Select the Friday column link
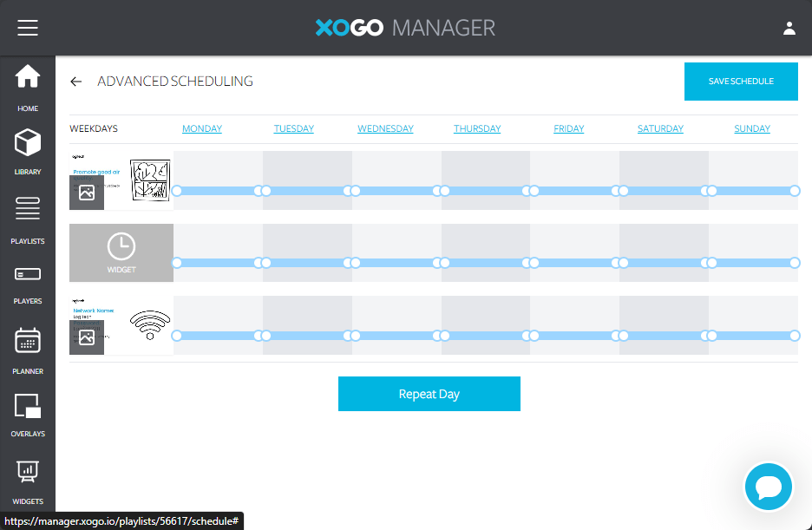The width and height of the screenshot is (812, 530). 568,128
